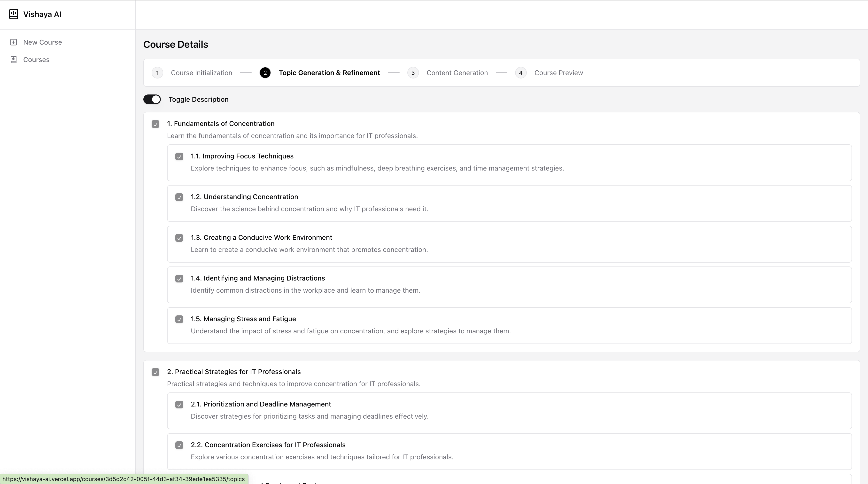Viewport: 868px width, 484px height.
Task: Click description 'Understand the impact of stress and fatigue'
Action: point(351,331)
